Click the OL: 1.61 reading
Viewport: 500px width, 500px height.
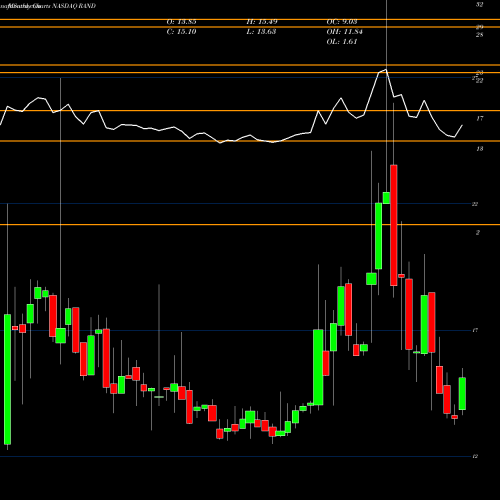[342, 42]
